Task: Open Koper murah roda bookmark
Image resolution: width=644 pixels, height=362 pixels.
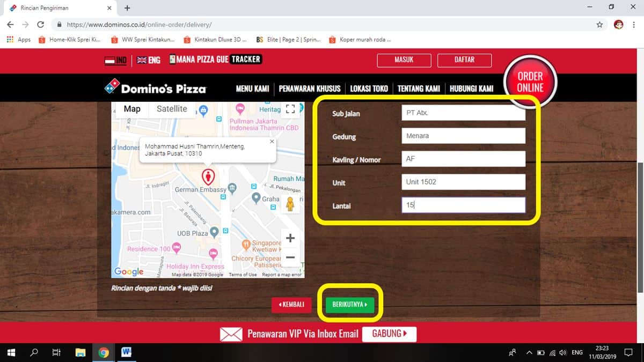Action: (x=360, y=40)
